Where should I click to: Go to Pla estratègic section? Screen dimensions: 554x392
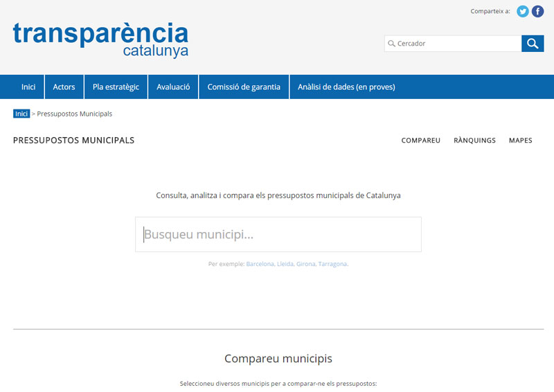[116, 87]
